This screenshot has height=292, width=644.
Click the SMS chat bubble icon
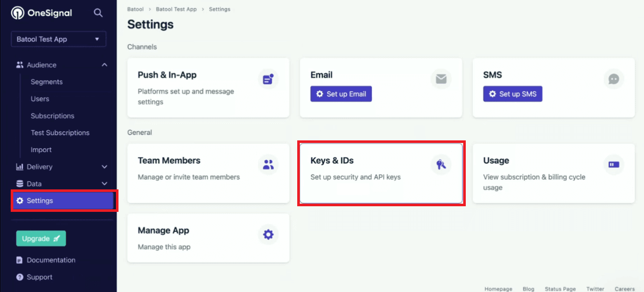[x=613, y=79]
